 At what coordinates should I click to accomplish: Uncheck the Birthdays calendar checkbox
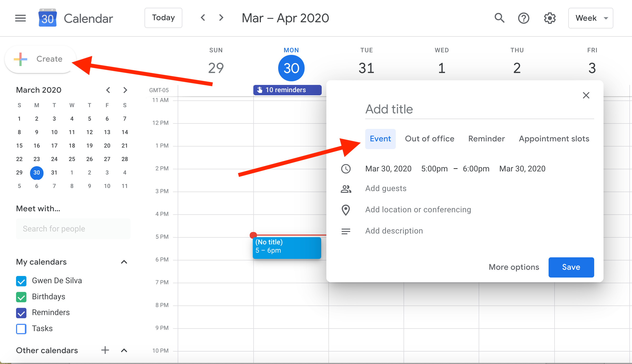(21, 297)
